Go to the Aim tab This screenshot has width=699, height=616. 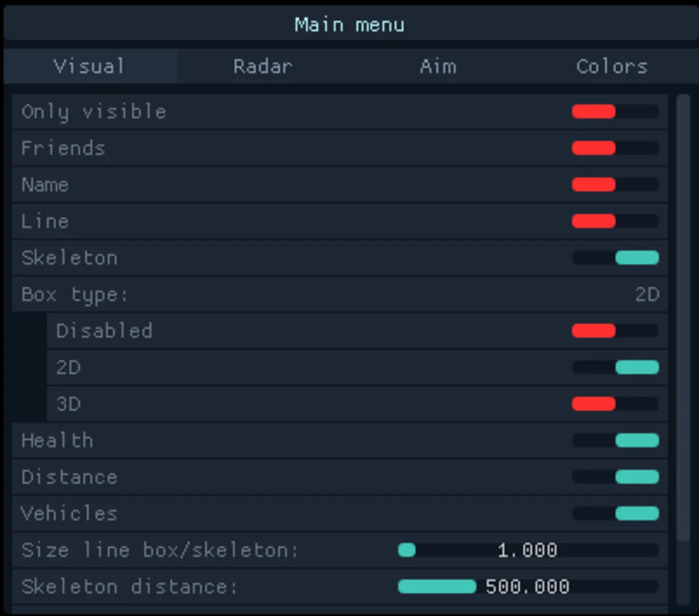[438, 66]
